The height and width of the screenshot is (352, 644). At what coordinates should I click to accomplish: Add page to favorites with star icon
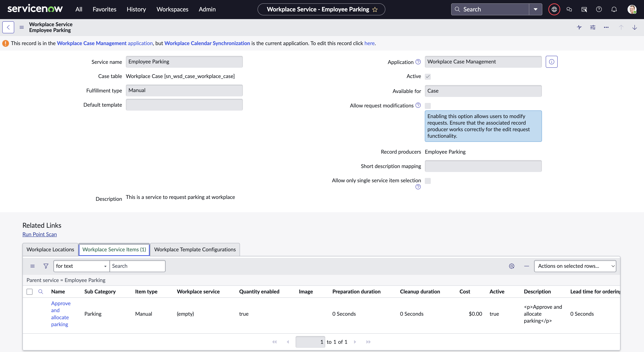(375, 10)
